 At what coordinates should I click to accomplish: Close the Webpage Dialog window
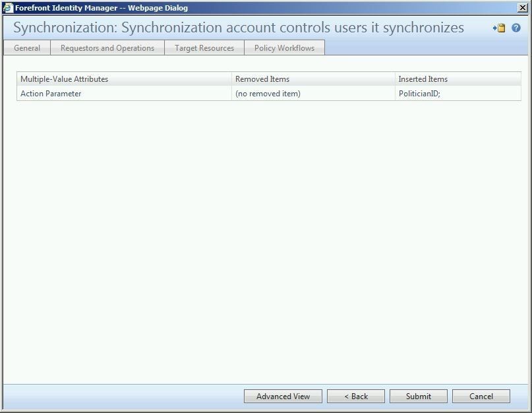coord(523,8)
